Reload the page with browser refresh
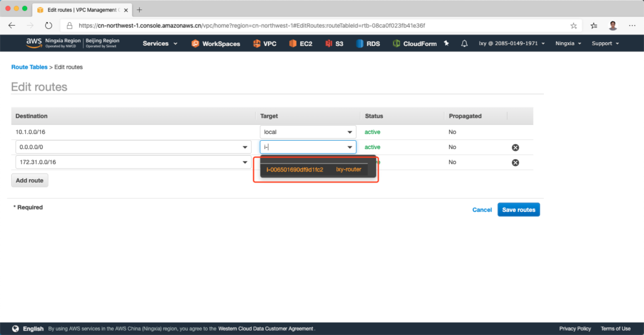The image size is (644, 335). coord(48,26)
